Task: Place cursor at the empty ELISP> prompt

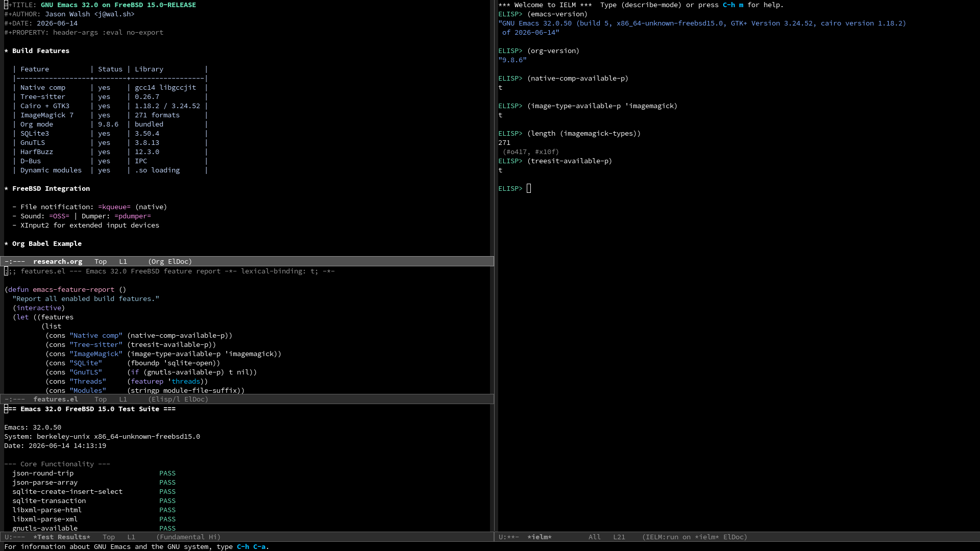Action: (x=529, y=188)
